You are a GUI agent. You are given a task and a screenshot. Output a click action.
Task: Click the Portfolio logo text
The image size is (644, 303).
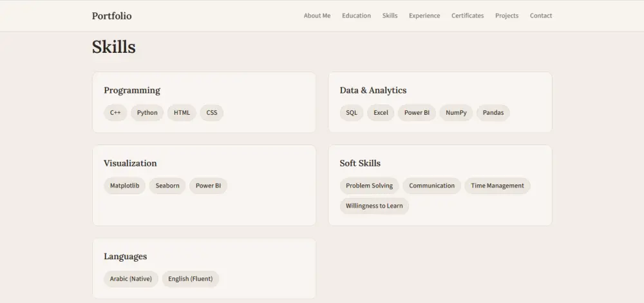pos(111,15)
